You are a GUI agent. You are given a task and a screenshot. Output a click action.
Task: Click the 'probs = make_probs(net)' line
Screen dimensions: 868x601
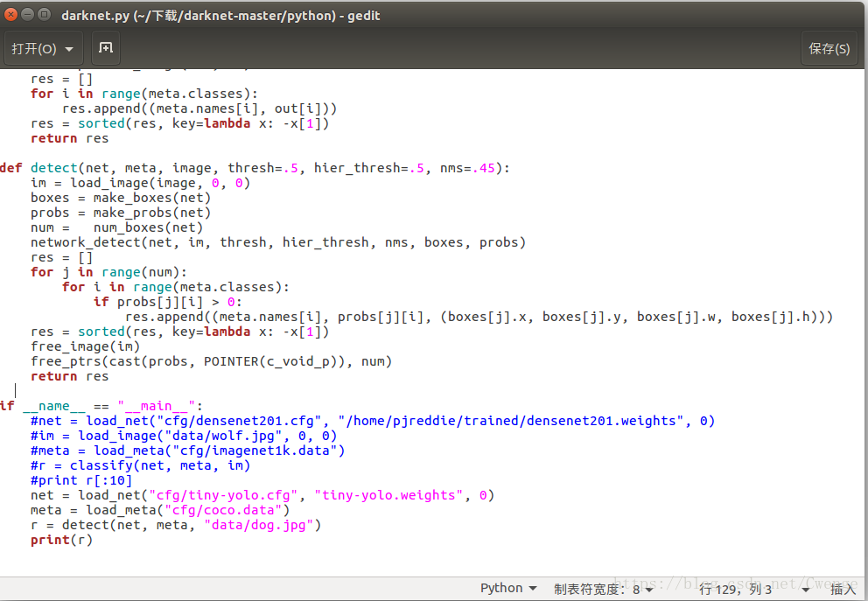coord(121,213)
